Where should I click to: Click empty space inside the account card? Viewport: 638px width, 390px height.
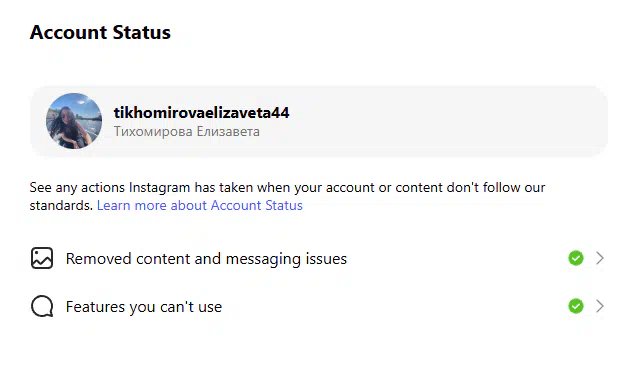pyautogui.click(x=448, y=121)
